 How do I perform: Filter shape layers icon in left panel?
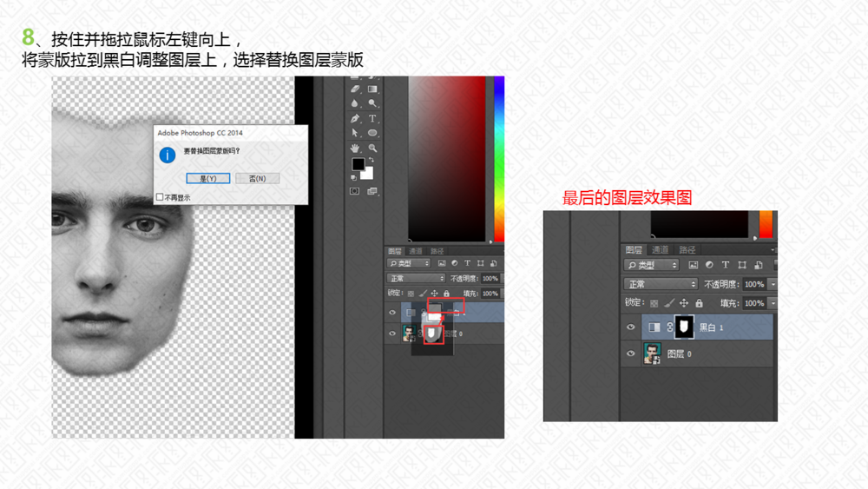coord(481,263)
